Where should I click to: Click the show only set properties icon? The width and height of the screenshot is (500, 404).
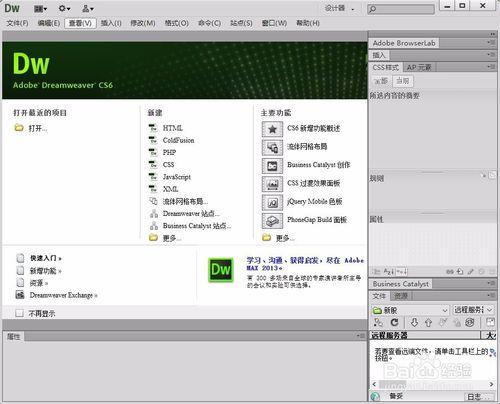coord(402,272)
